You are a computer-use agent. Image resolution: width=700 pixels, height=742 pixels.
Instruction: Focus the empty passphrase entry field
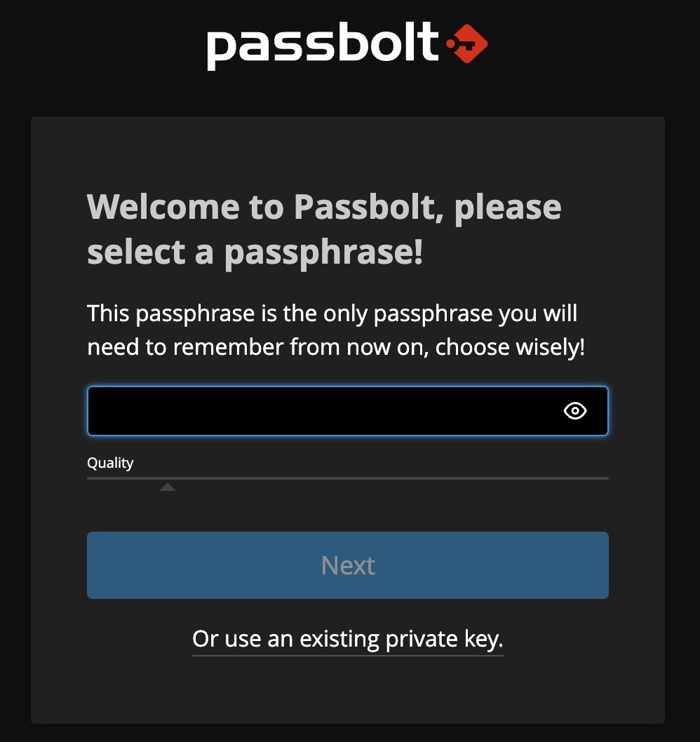tap(316, 411)
